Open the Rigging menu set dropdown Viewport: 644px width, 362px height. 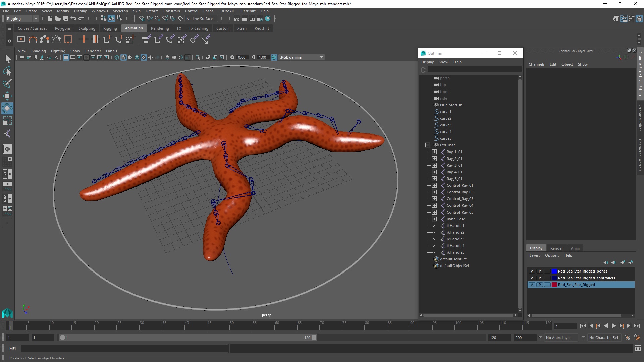[35, 19]
